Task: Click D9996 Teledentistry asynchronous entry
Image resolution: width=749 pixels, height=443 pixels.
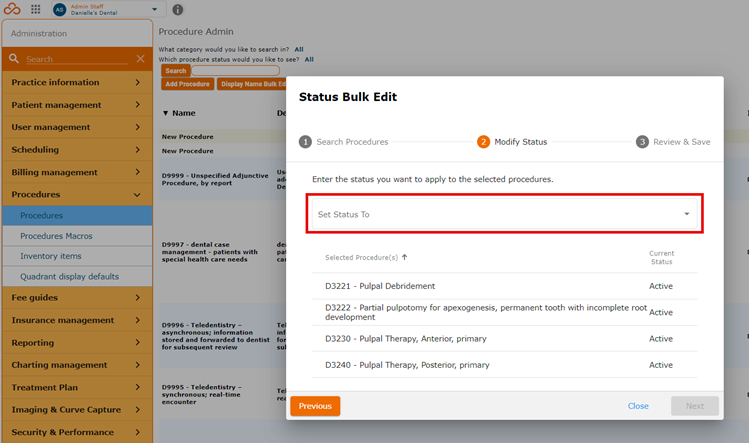Action: [215, 336]
